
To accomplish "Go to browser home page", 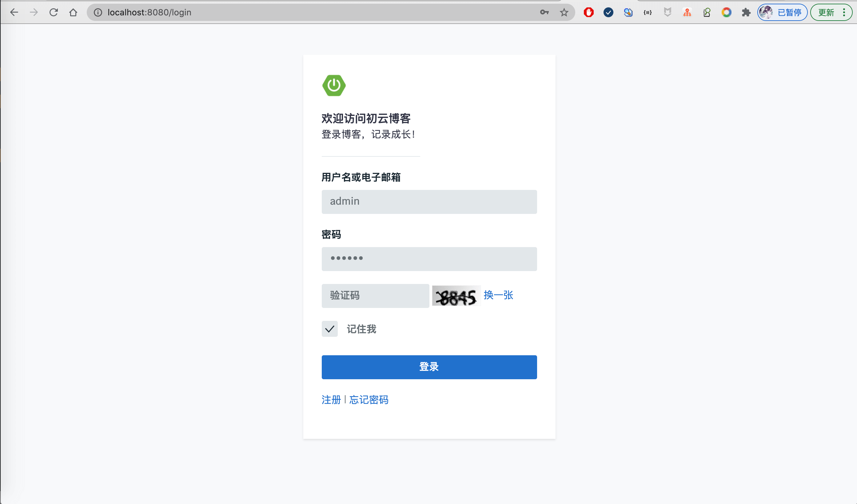I will pyautogui.click(x=73, y=13).
